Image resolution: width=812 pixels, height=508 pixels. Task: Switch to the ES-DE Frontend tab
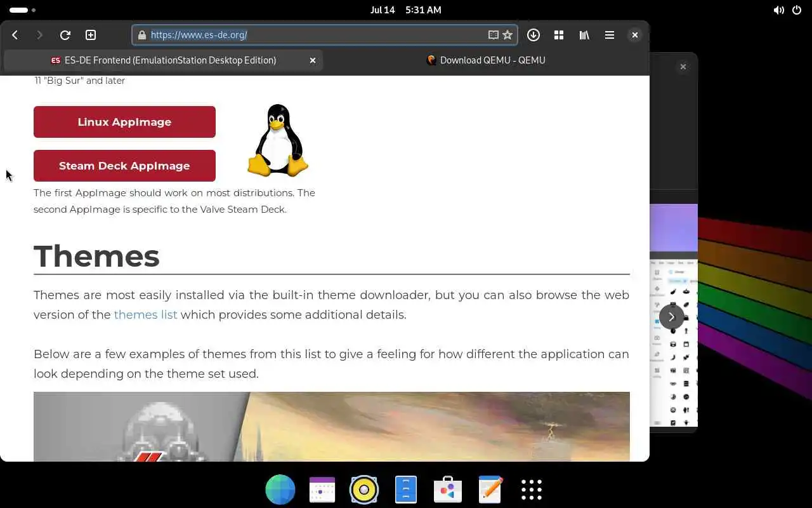coord(163,60)
